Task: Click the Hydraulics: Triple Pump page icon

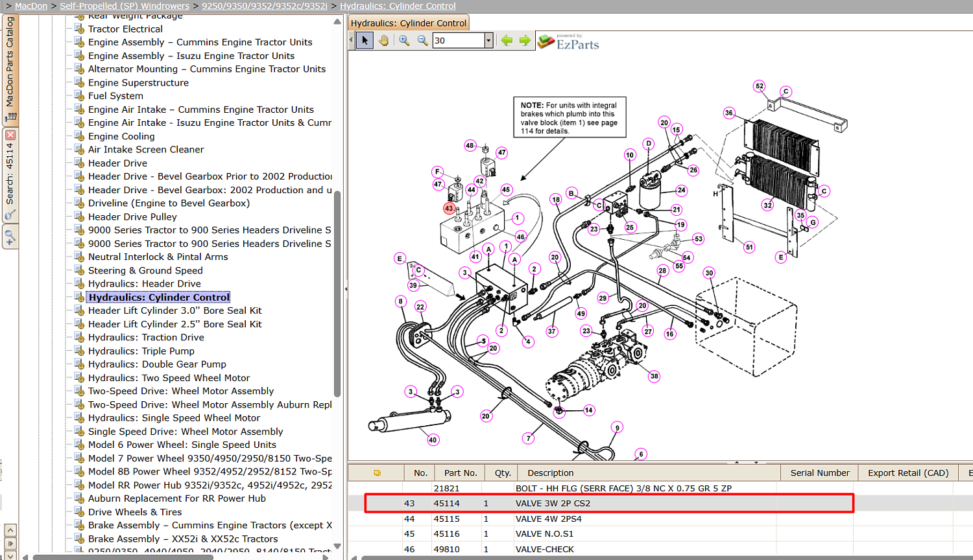Action: 79,351
